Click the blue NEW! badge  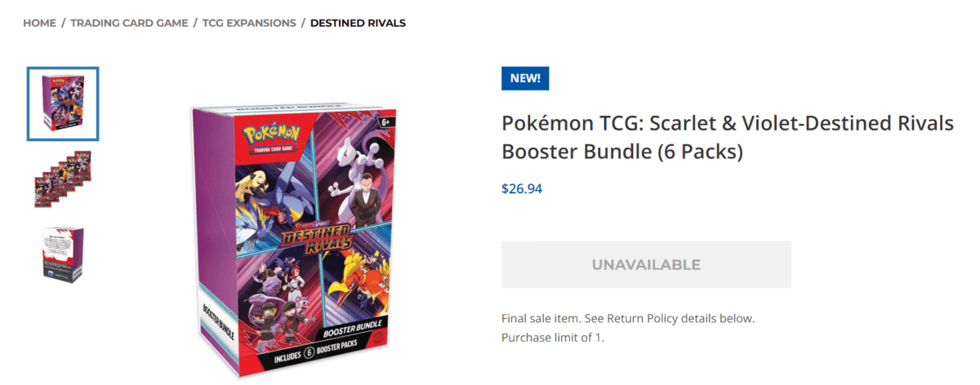click(525, 78)
